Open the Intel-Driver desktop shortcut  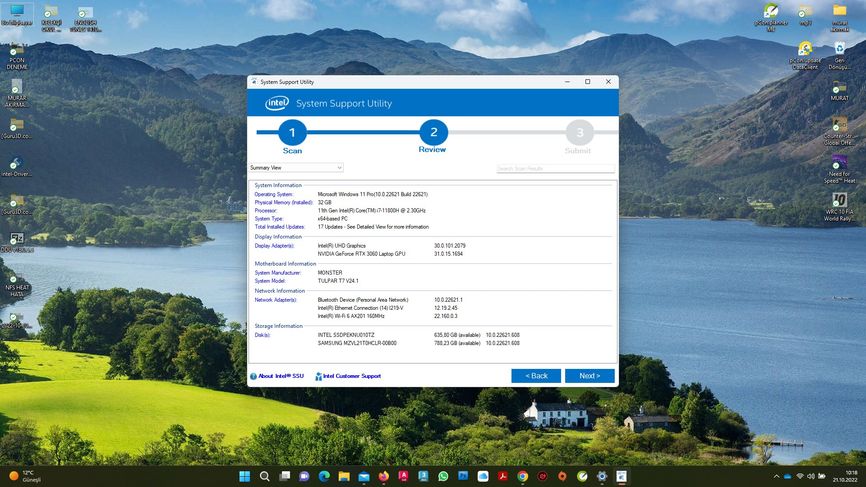pyautogui.click(x=16, y=167)
